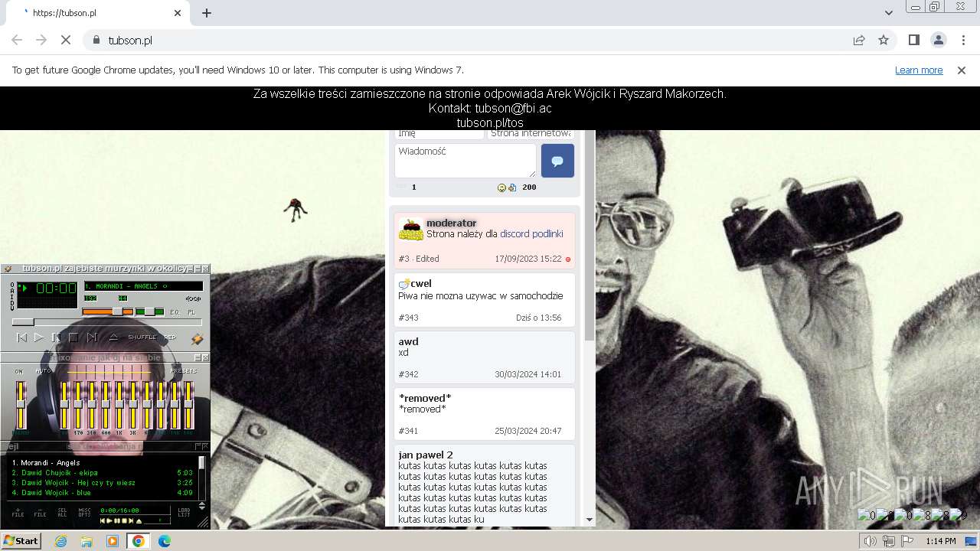Click the moderator avatar image

(x=411, y=230)
